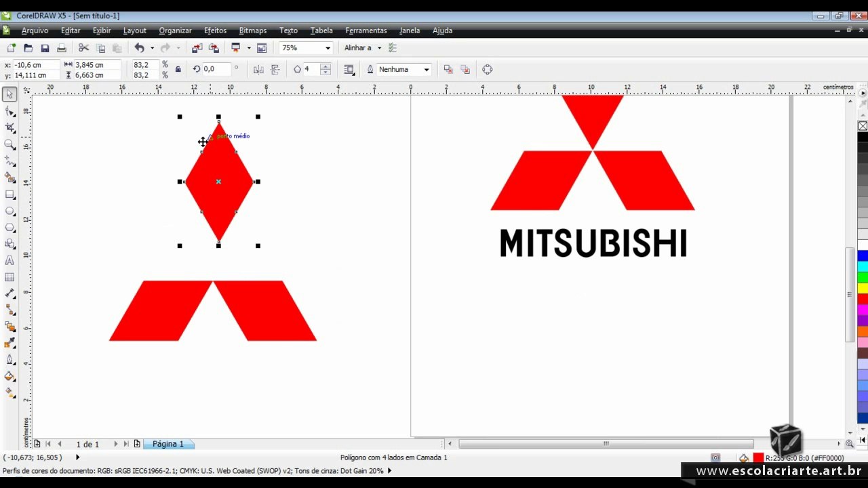
Task: Select the Smart Fill tool
Action: pyautogui.click(x=9, y=178)
